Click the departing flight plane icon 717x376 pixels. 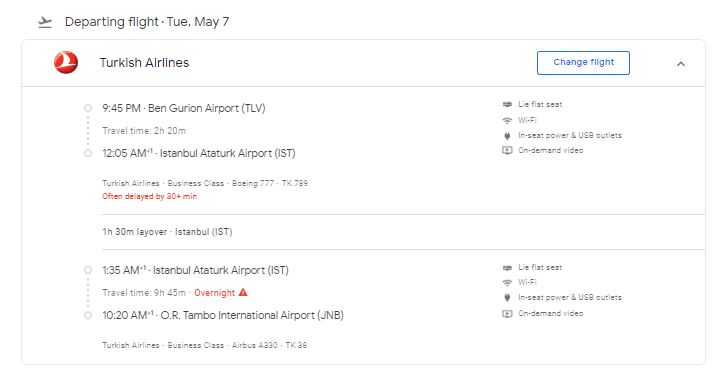pyautogui.click(x=45, y=22)
